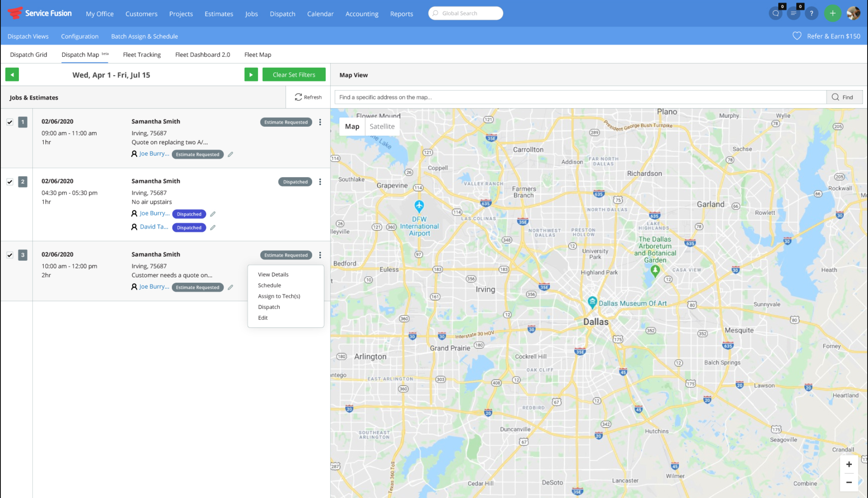
Task: Open user profile avatar menu
Action: pyautogui.click(x=853, y=14)
